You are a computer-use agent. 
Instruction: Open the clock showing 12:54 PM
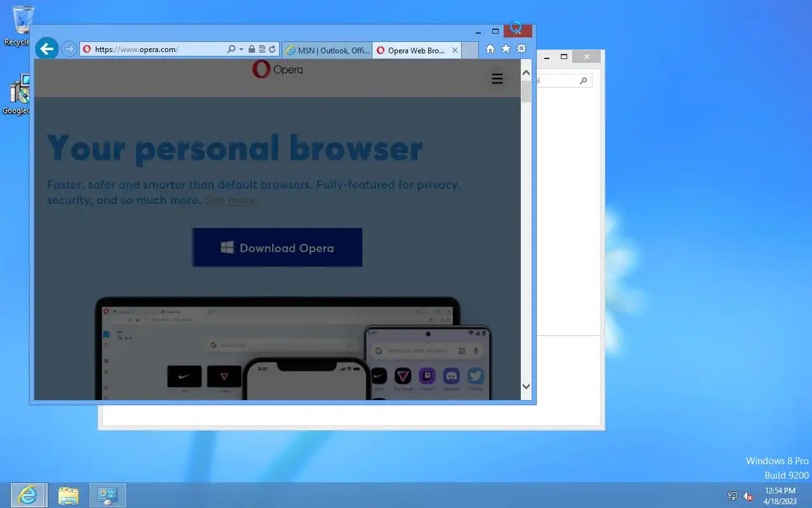click(780, 495)
